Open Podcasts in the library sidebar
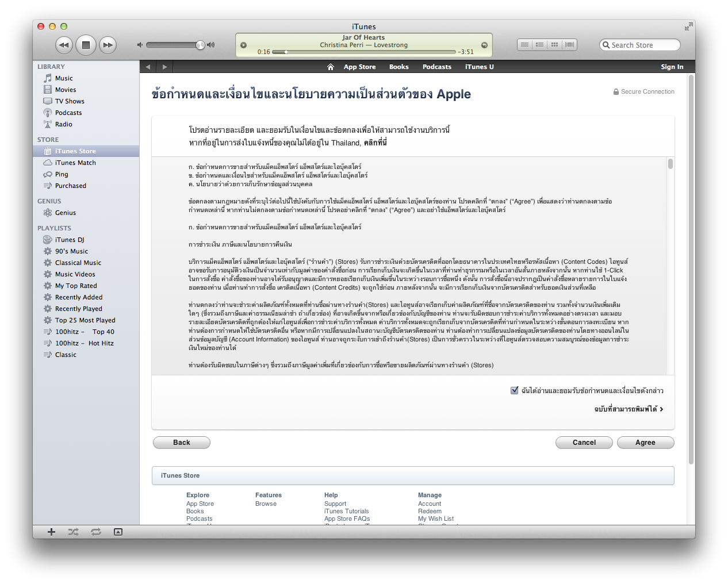 click(86, 113)
